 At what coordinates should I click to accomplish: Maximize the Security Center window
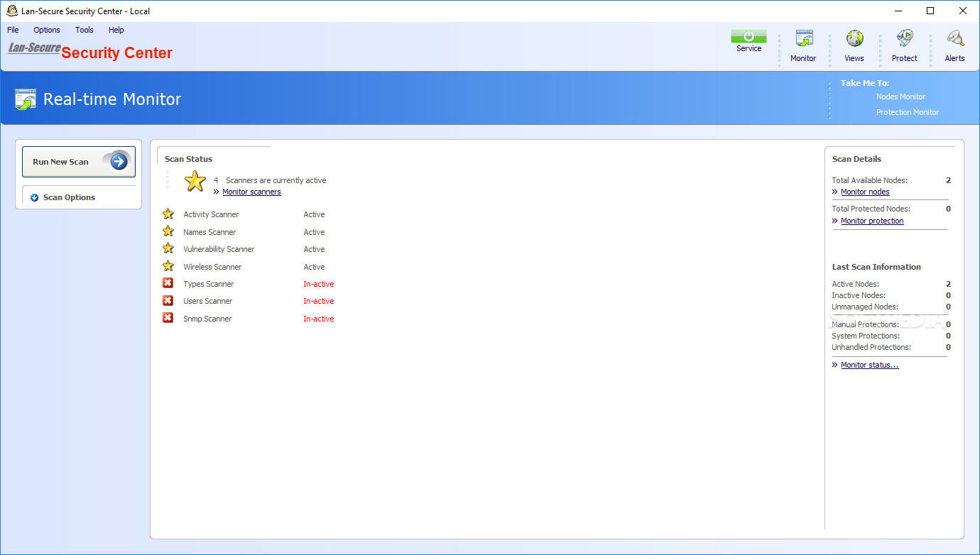click(x=930, y=11)
